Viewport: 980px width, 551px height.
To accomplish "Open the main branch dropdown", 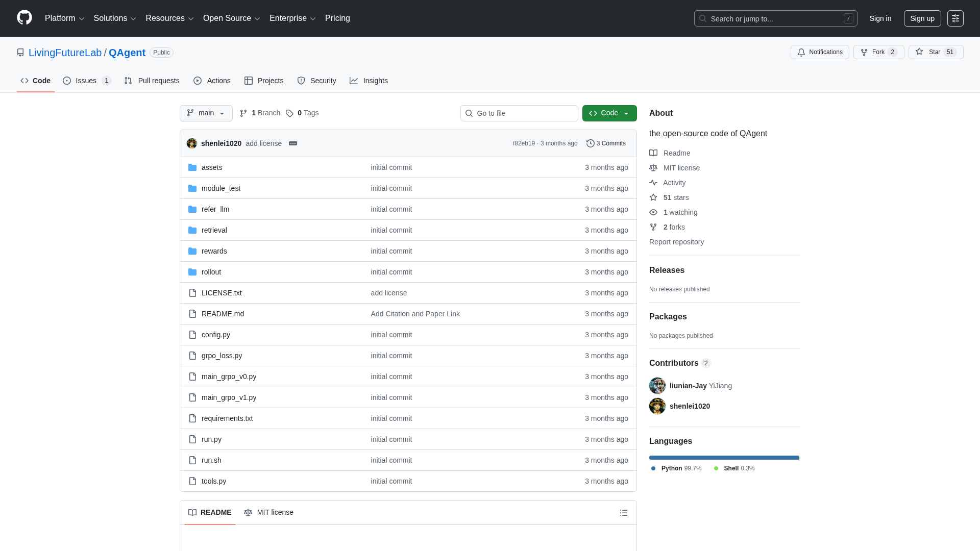I will point(206,113).
